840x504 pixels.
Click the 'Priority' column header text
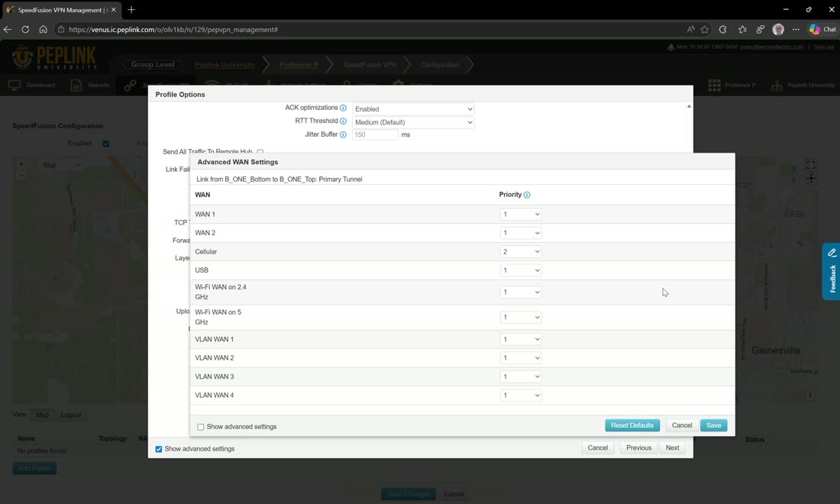[x=510, y=195]
